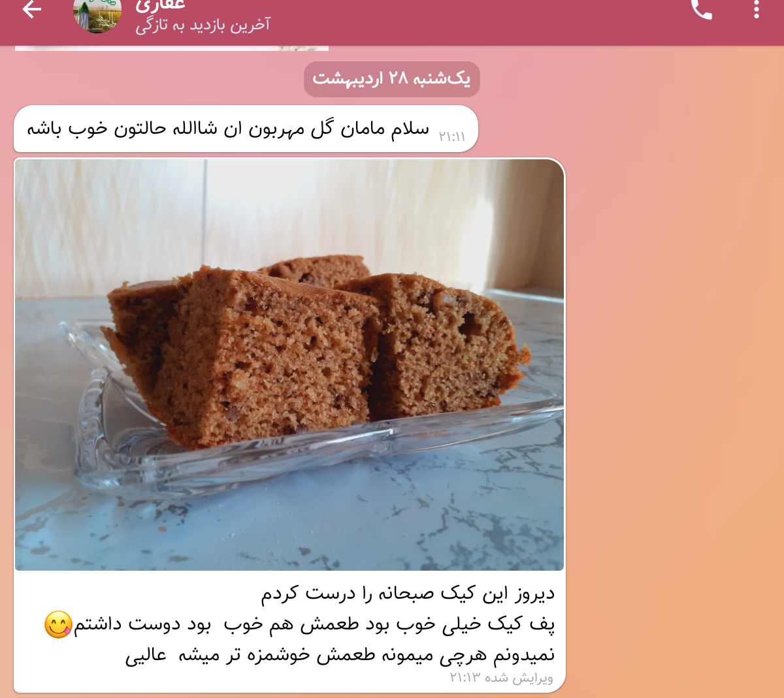Viewport: 784px width, 698px height.
Task: Start a voice call with phone icon
Action: click(702, 9)
